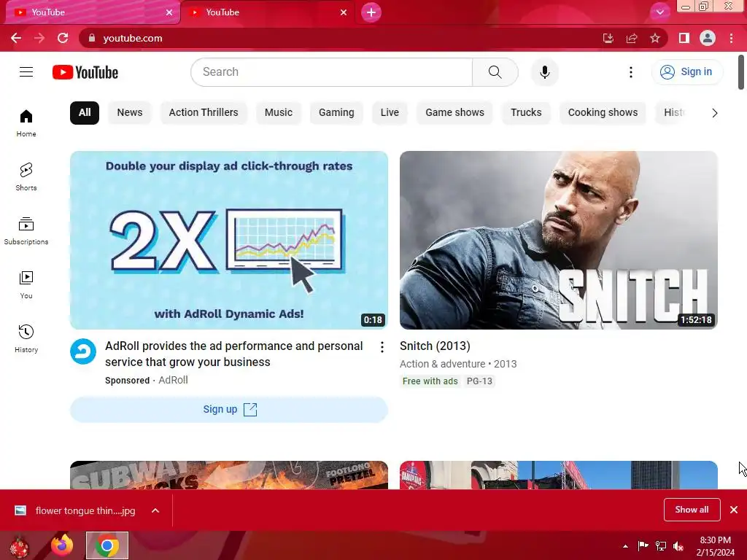Select the Gaming chip
Viewport: 747px width, 560px height.
coord(336,113)
